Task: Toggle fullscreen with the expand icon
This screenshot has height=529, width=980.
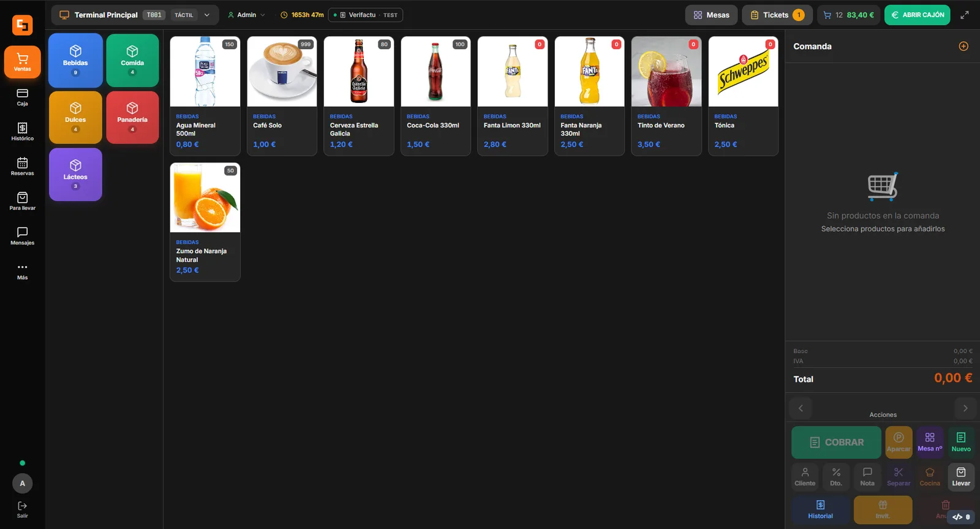Action: (x=964, y=15)
